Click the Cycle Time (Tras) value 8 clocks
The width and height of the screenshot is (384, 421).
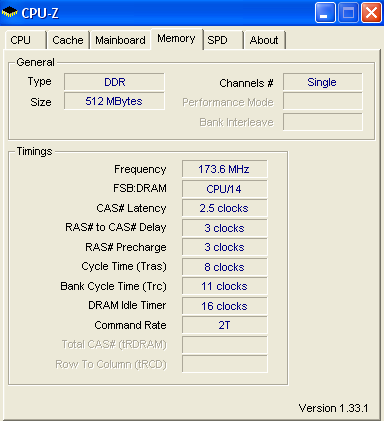tap(224, 267)
